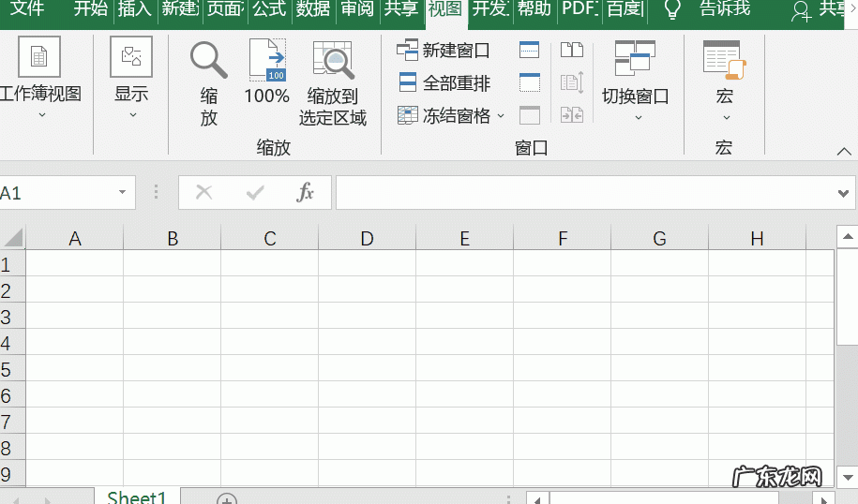Click Arrange All (全部重排)
858x504 pixels.
(x=444, y=83)
